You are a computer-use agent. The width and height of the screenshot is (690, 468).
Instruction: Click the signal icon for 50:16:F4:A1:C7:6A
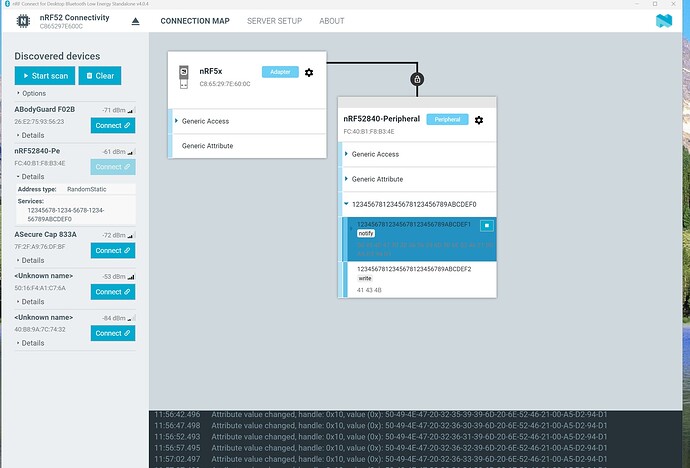(x=131, y=277)
